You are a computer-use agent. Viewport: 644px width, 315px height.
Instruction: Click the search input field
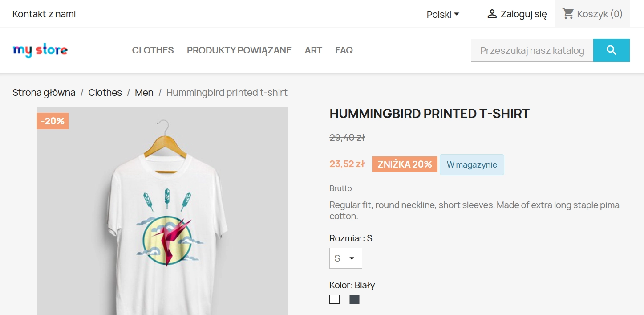click(531, 50)
